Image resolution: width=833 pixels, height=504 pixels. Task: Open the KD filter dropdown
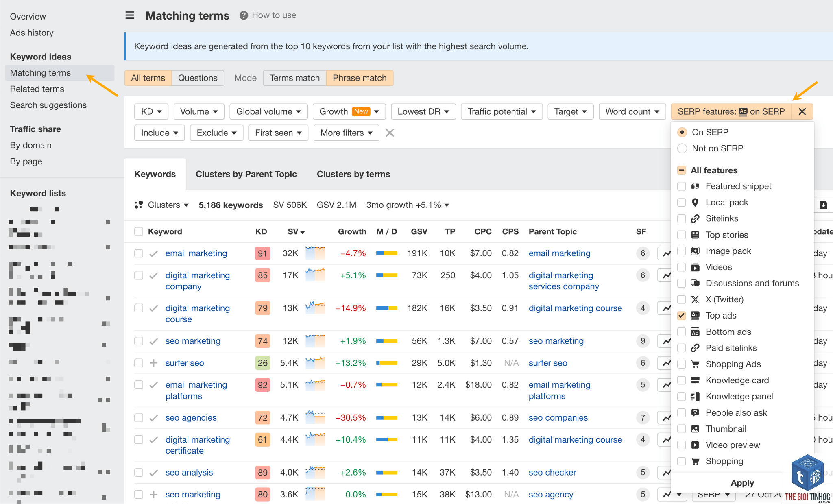(151, 111)
